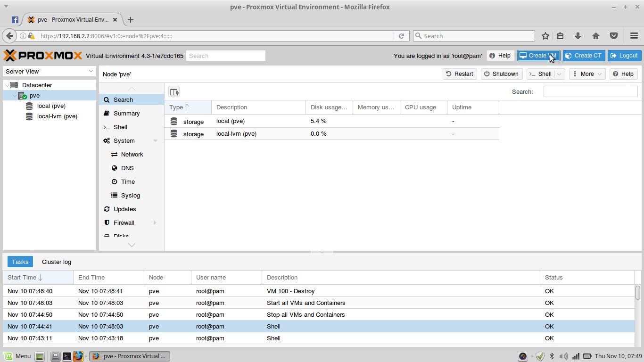Bookmark this page with the star icon
Screen dimensions: 644x362
point(545,36)
